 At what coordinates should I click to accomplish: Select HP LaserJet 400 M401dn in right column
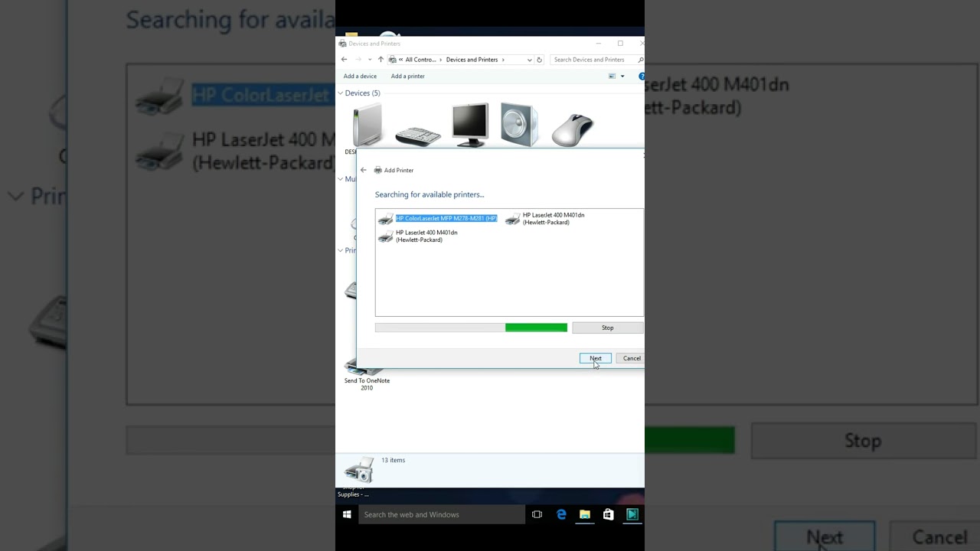545,219
